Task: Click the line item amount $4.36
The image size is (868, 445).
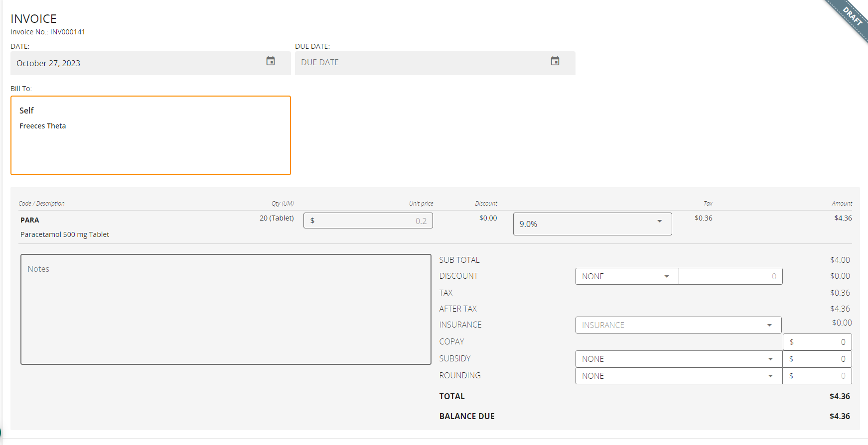Action: click(x=843, y=218)
